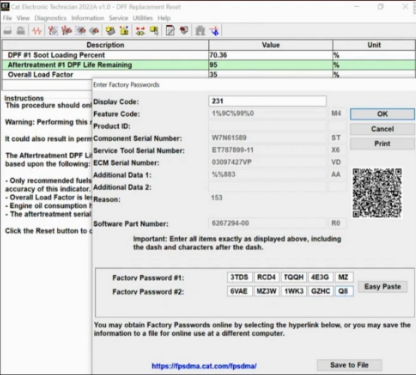Open the File menu
The width and height of the screenshot is (416, 375).
click(x=7, y=18)
